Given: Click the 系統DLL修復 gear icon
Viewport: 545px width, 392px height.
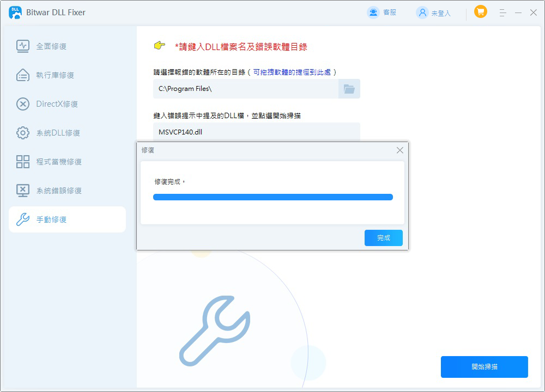Looking at the screenshot, I should pos(23,133).
